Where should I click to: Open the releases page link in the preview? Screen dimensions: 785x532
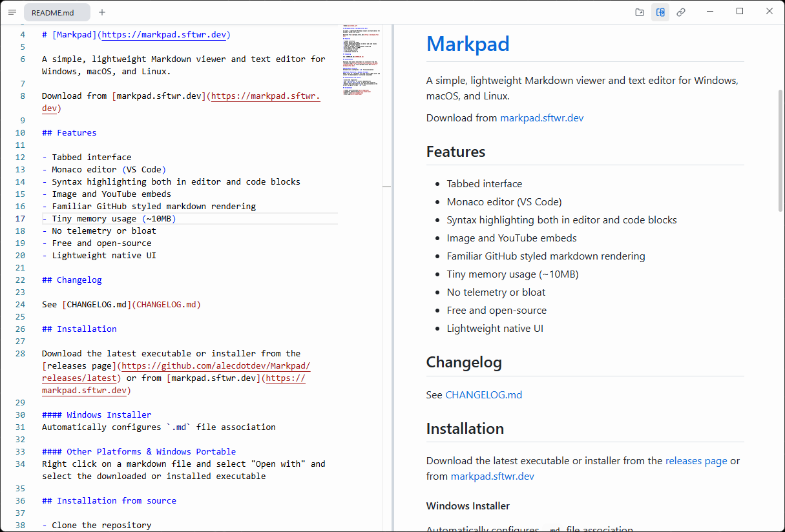click(x=696, y=460)
